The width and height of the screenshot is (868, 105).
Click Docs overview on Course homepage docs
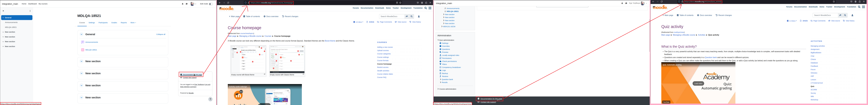(x=271, y=16)
